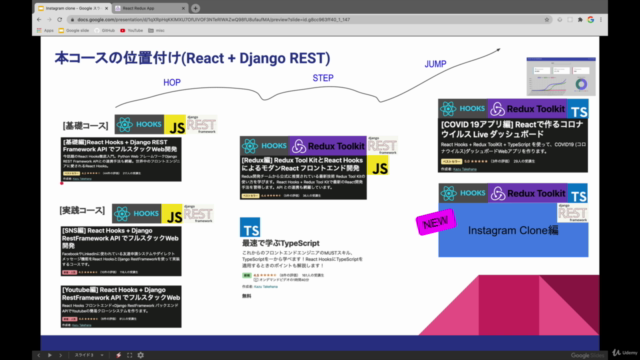Switch to the Instagram clone Google Slides tab
640x360 pixels.
pos(73,8)
